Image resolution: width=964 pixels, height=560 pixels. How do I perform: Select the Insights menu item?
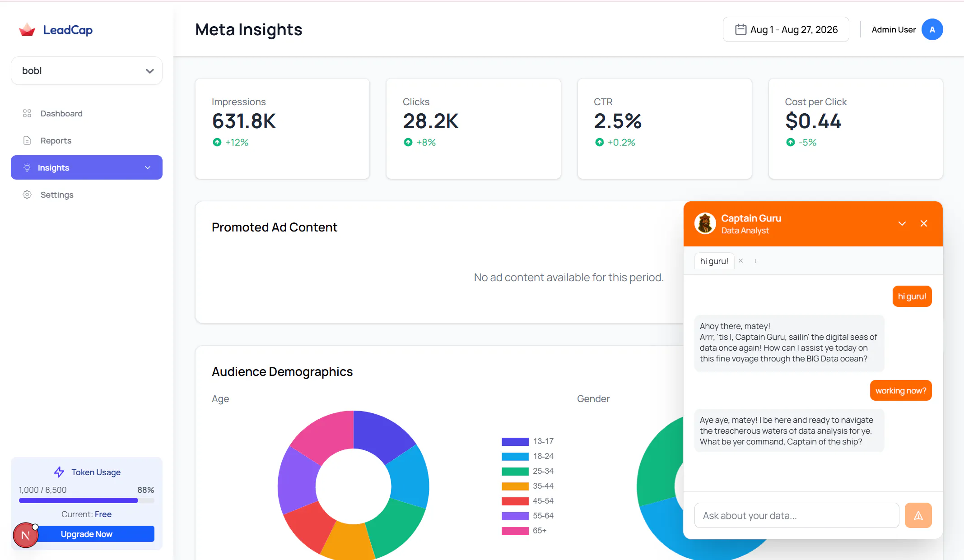(x=87, y=167)
